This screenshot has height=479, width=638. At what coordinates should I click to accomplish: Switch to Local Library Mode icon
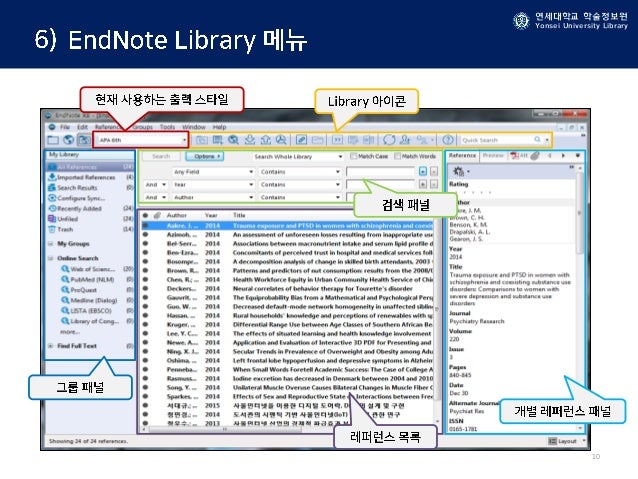[53, 140]
